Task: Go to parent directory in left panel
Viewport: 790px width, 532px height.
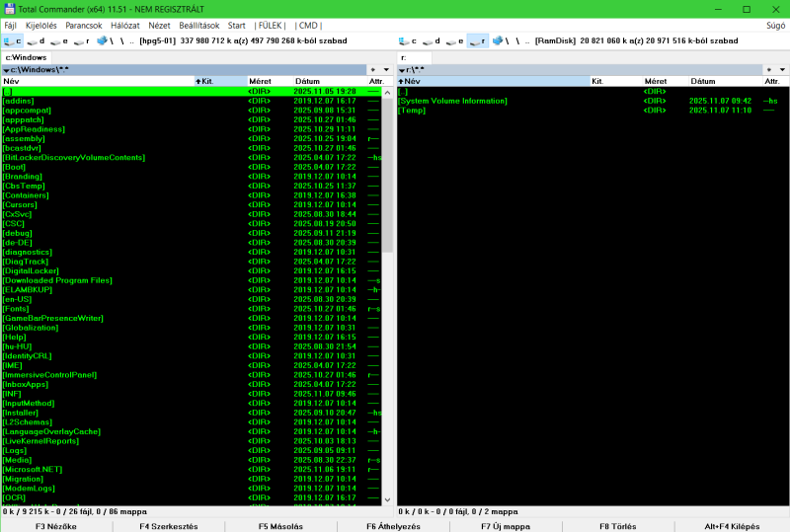Action: click(x=132, y=40)
